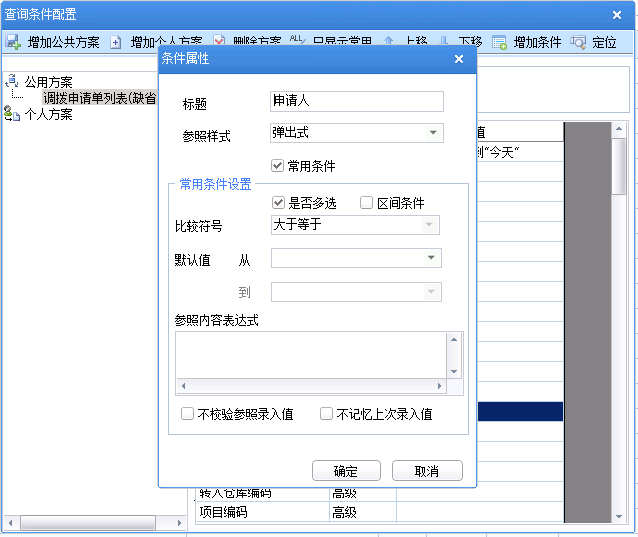Image resolution: width=638 pixels, height=537 pixels.
Task: Check 不记忆上次录入值 option
Action: (x=326, y=414)
